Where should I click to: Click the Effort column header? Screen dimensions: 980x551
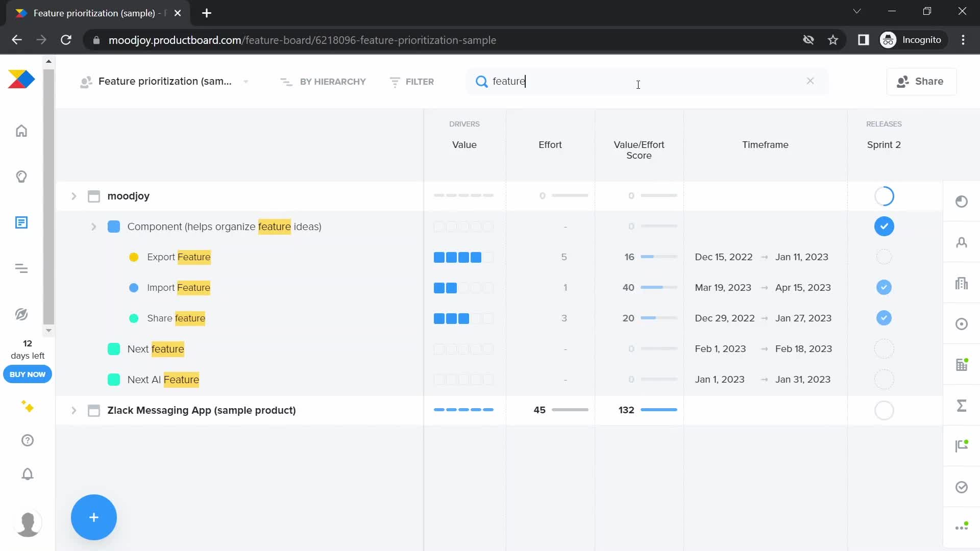click(550, 145)
